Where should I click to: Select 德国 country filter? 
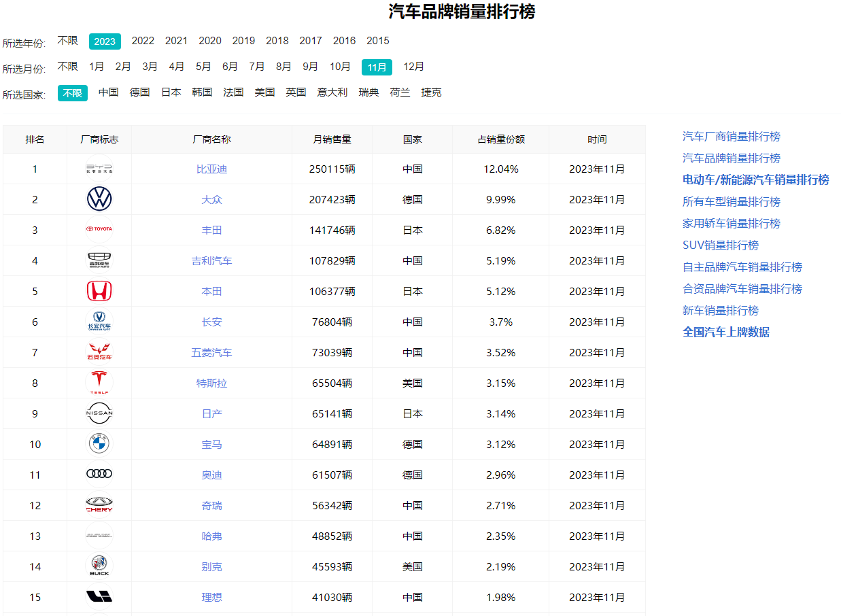140,92
